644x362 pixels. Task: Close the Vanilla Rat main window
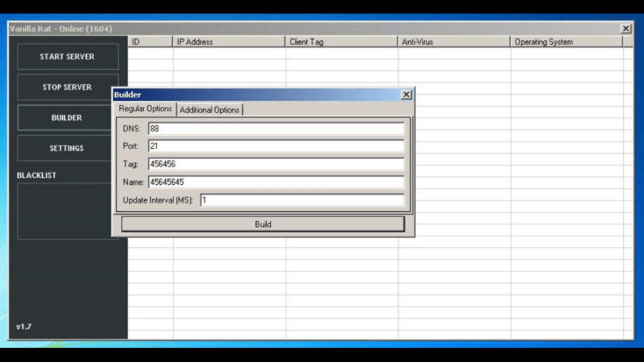pyautogui.click(x=626, y=28)
